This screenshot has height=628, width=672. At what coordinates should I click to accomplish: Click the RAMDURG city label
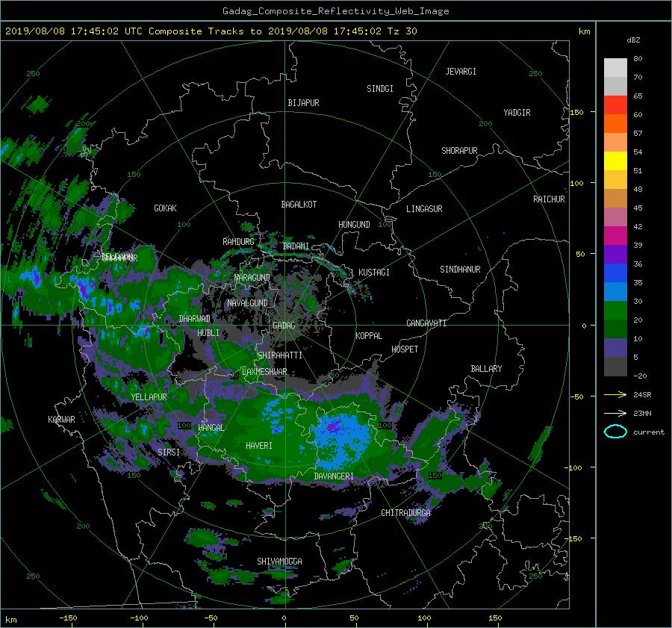(x=238, y=242)
